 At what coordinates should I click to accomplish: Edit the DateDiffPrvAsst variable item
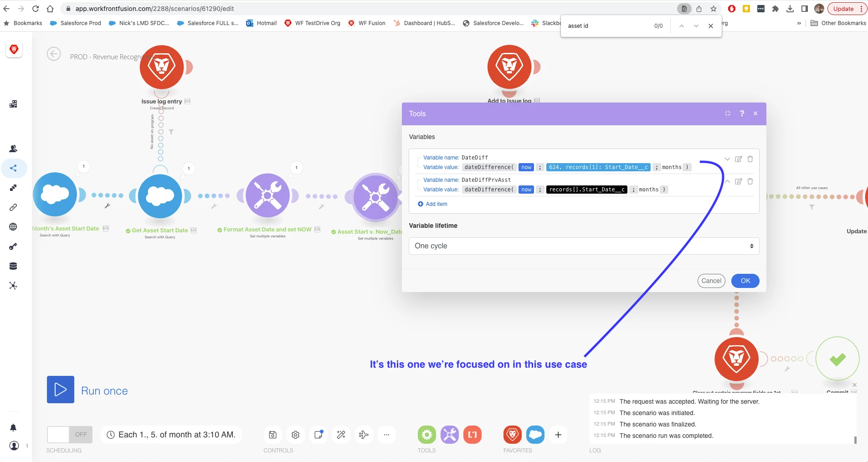(739, 181)
